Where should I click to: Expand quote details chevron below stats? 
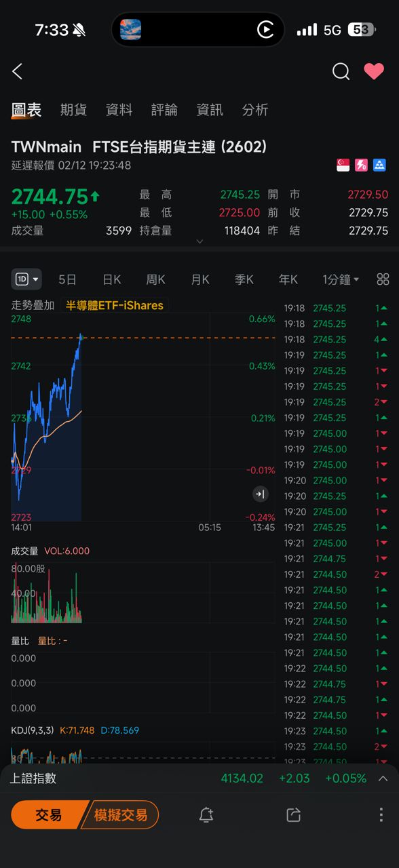[x=199, y=241]
